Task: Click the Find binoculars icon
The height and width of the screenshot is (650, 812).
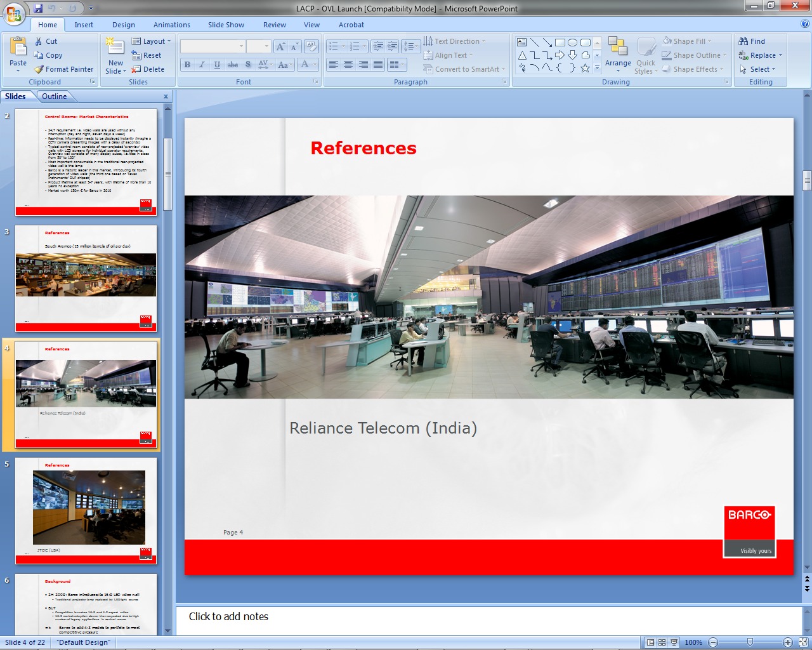Action: tap(743, 41)
